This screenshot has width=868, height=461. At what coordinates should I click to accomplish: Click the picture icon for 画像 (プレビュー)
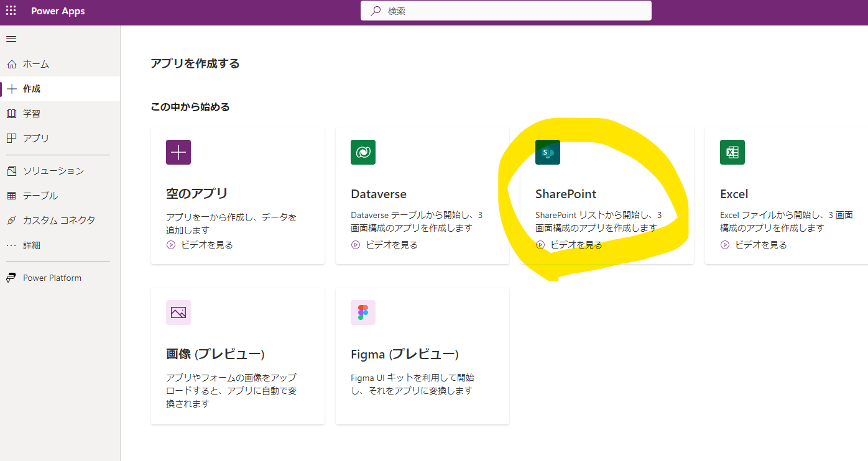click(178, 313)
